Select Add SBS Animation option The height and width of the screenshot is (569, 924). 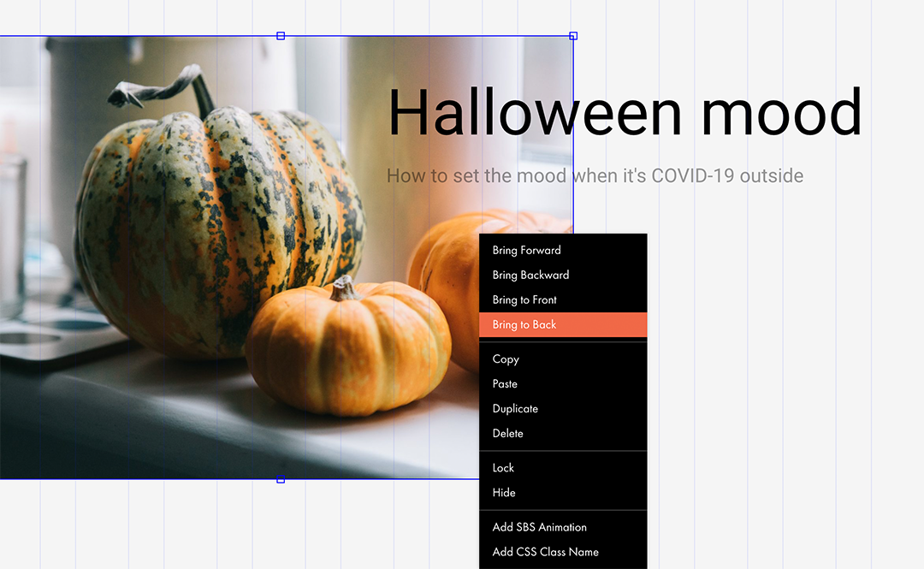pyautogui.click(x=563, y=527)
